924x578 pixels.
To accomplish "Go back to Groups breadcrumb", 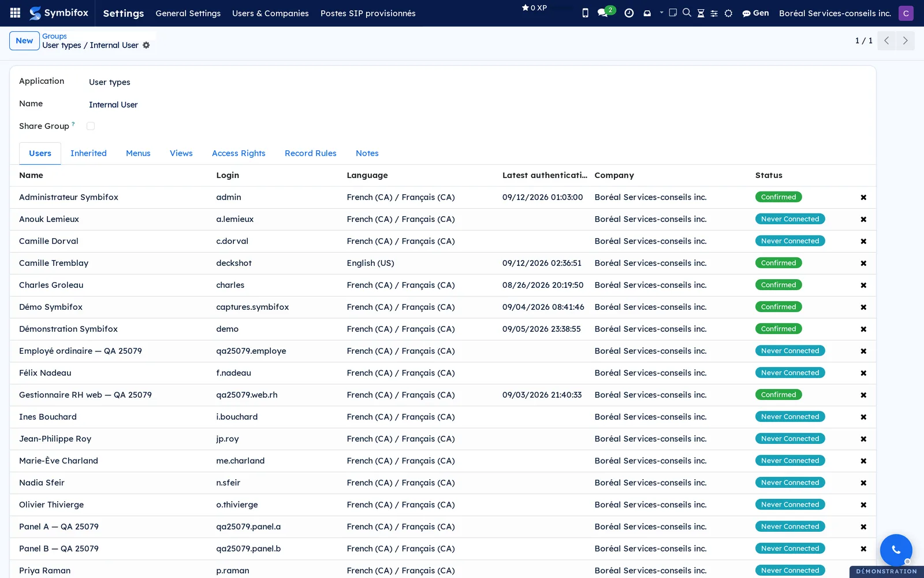I will [x=54, y=36].
